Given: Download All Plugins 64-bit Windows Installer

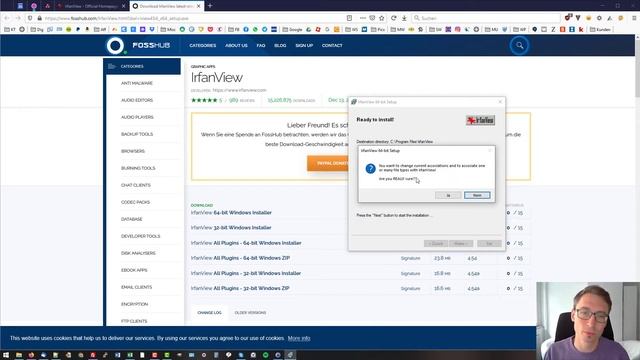Looking at the screenshot, I should (246, 243).
